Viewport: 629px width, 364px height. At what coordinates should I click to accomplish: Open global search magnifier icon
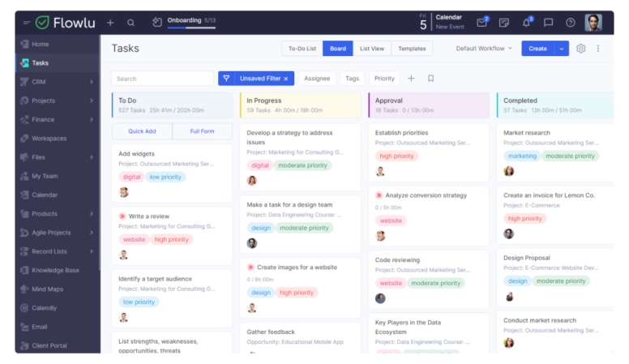[x=131, y=23]
